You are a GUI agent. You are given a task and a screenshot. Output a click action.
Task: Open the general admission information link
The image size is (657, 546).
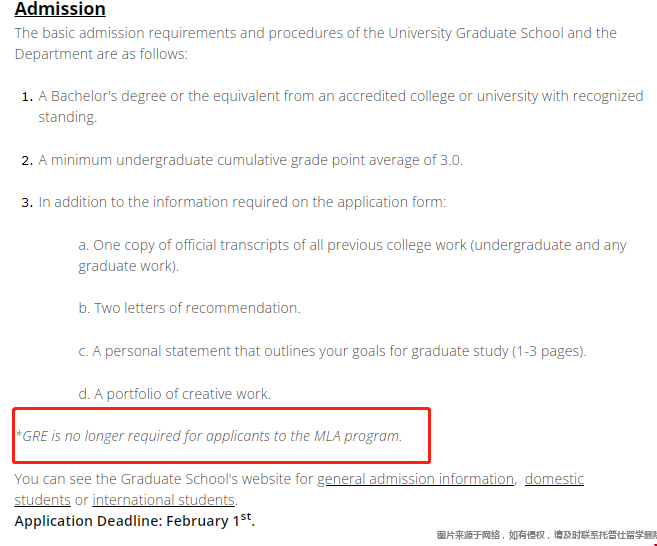415,479
